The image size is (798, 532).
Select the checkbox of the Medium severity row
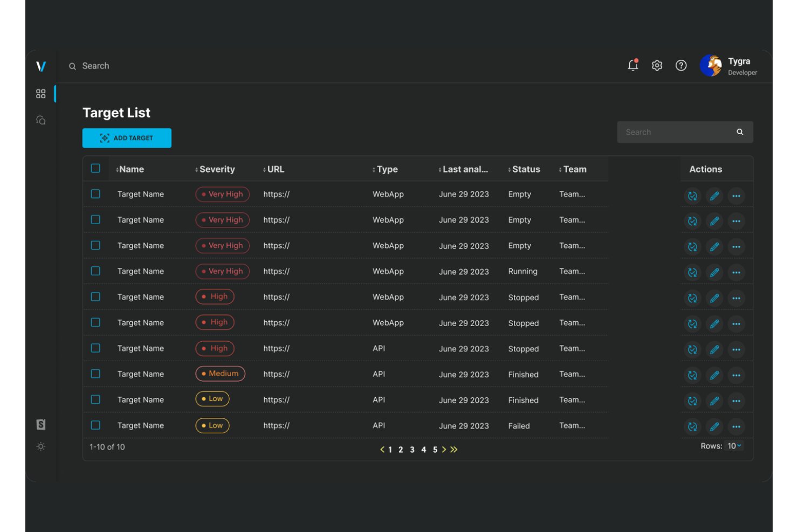pos(95,374)
